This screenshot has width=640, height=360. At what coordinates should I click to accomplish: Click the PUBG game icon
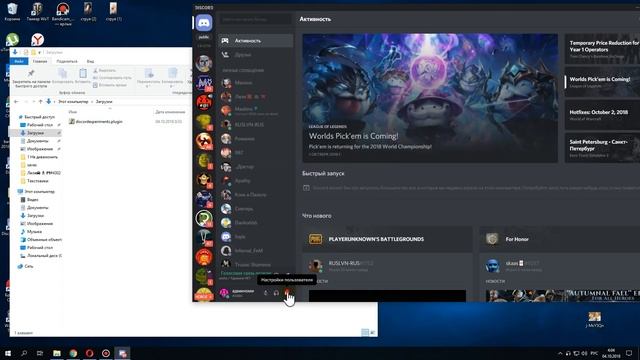click(x=316, y=239)
